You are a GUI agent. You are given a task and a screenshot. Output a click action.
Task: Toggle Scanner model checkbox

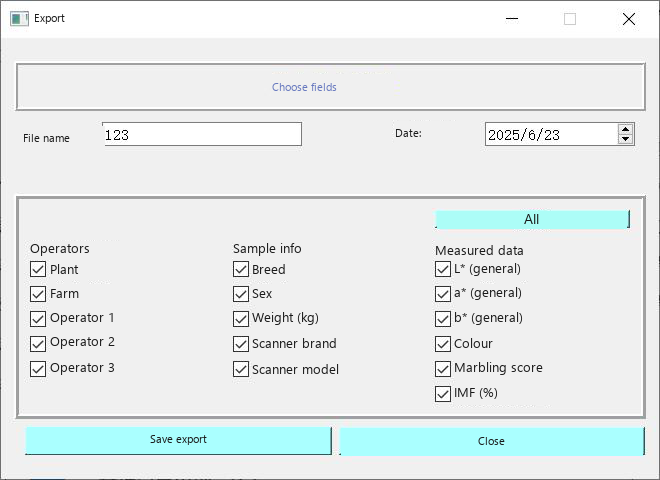(x=241, y=369)
